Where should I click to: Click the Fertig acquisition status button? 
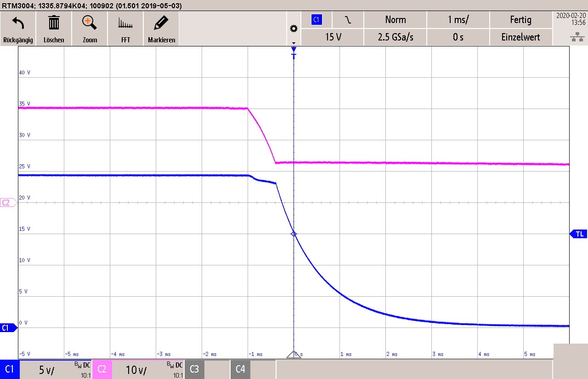pos(521,20)
